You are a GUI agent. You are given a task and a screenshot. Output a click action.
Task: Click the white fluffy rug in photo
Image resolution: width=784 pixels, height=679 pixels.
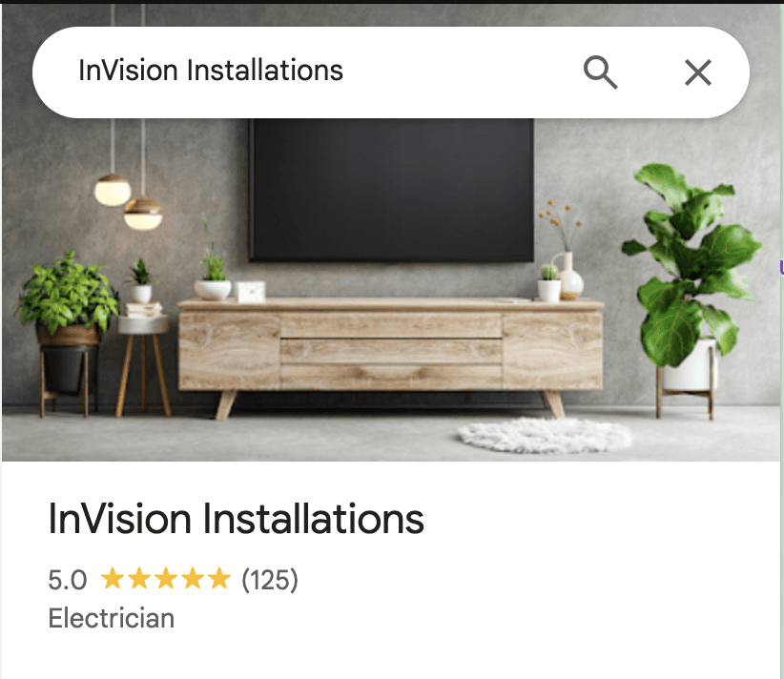click(x=544, y=435)
